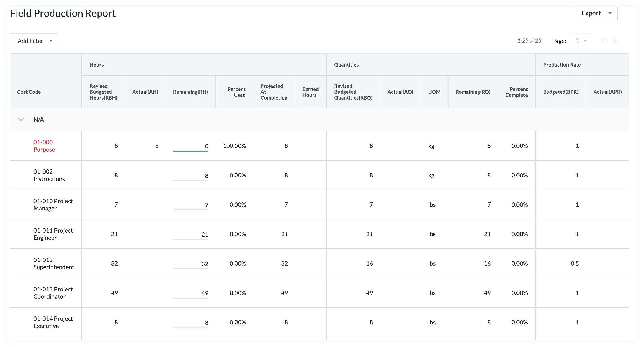Click the Remaining(RH) column header
The height and width of the screenshot is (347, 644).
[190, 92]
